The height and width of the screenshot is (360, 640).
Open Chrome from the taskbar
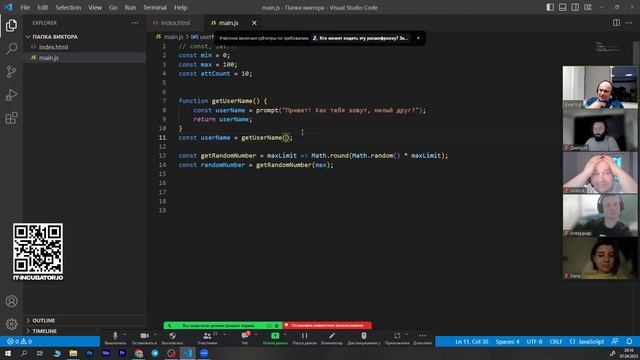[139, 353]
